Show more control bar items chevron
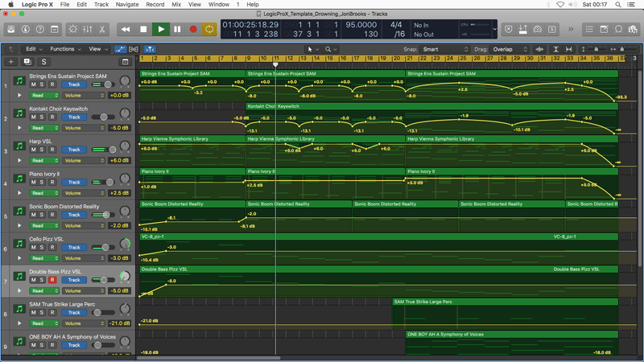Image resolution: width=644 pixels, height=362 pixels. 571,29
